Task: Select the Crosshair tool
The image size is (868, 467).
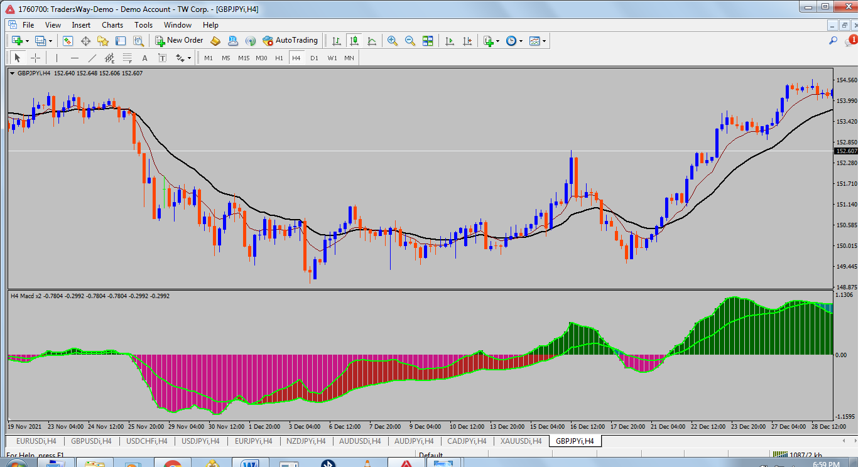Action: click(36, 58)
